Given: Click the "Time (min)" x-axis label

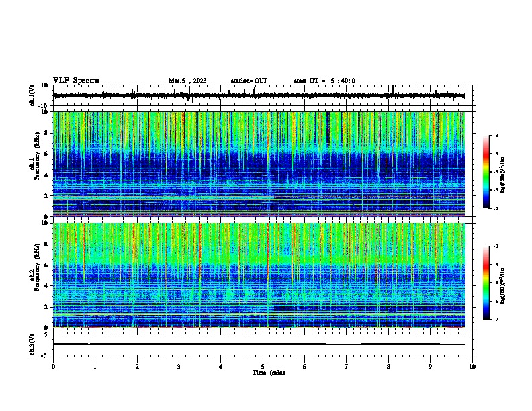Looking at the screenshot, I should [x=269, y=373].
